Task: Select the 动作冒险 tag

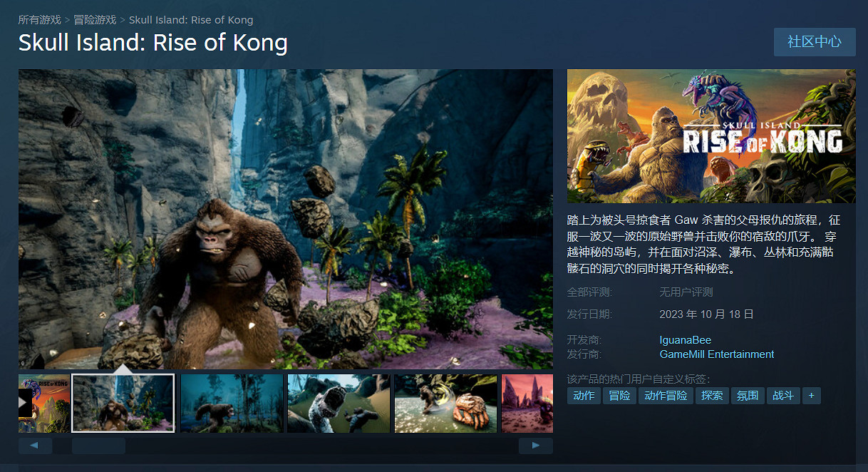Action: (666, 396)
